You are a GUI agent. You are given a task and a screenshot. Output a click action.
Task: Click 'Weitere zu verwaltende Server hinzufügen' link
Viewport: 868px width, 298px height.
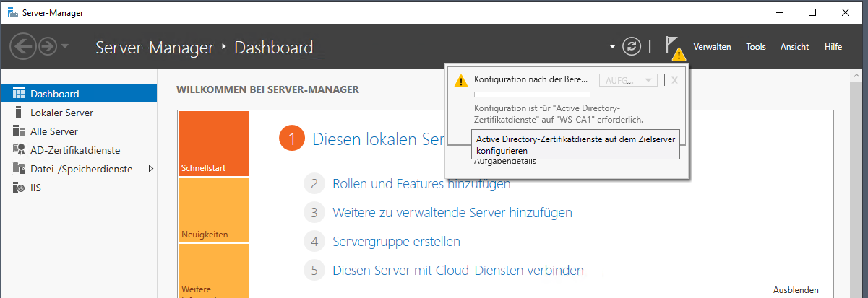[x=452, y=213]
